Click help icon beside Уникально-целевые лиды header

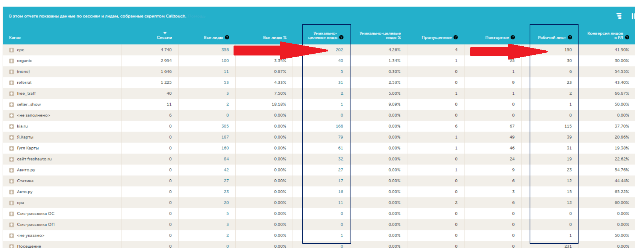click(341, 37)
